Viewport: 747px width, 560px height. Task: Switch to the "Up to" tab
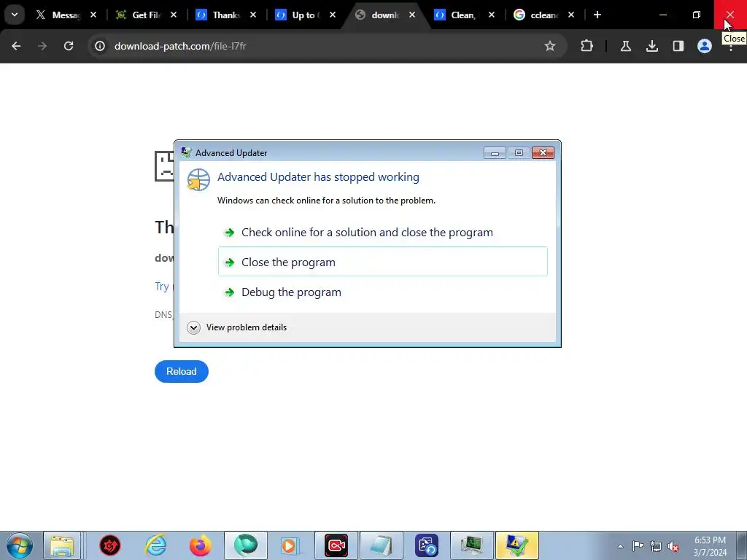[300, 15]
